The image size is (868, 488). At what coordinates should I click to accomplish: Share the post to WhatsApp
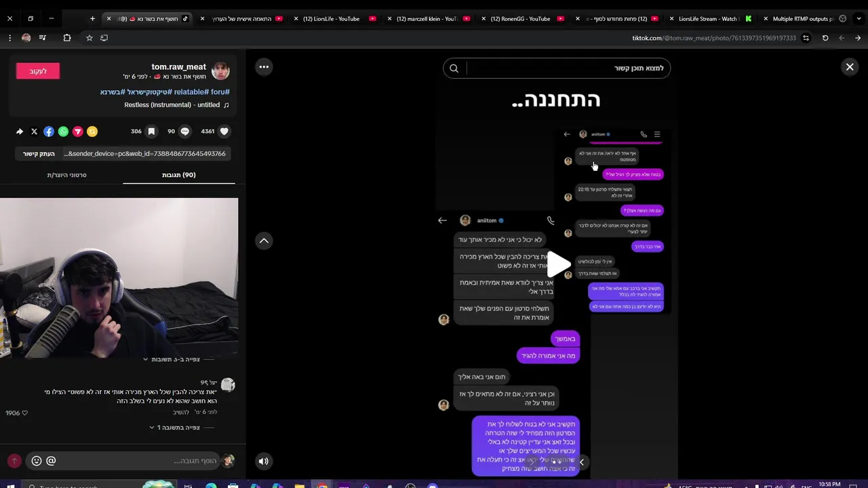63,131
